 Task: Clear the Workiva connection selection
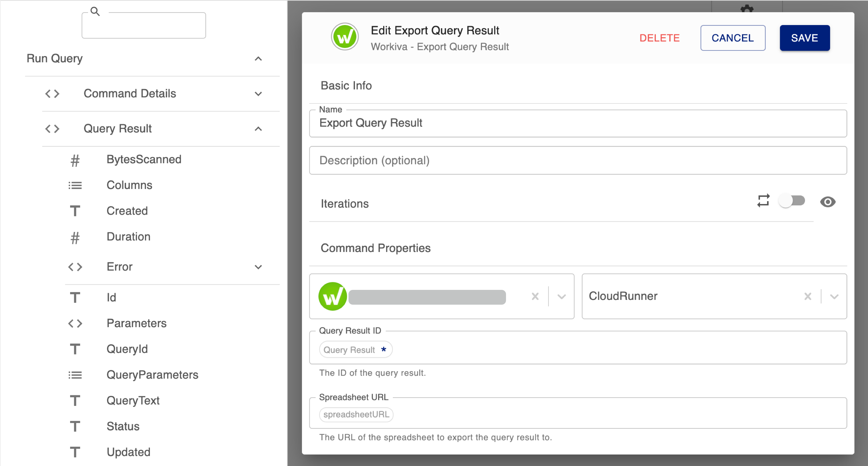click(535, 297)
